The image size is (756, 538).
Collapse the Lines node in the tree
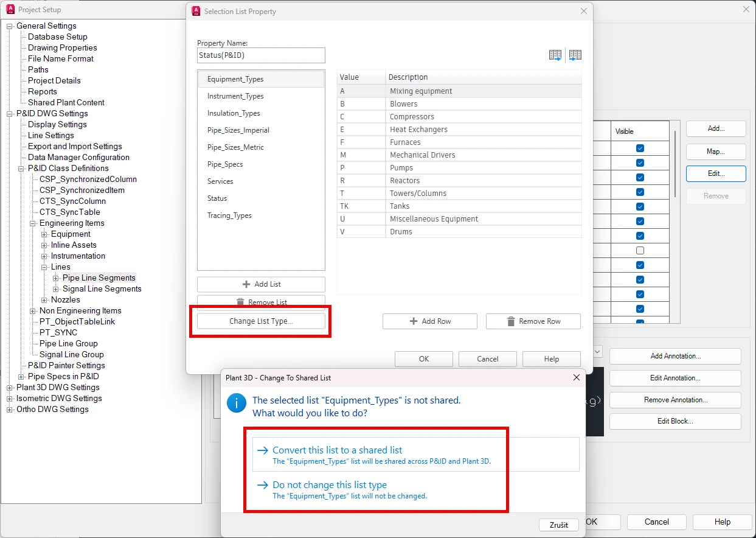(44, 267)
